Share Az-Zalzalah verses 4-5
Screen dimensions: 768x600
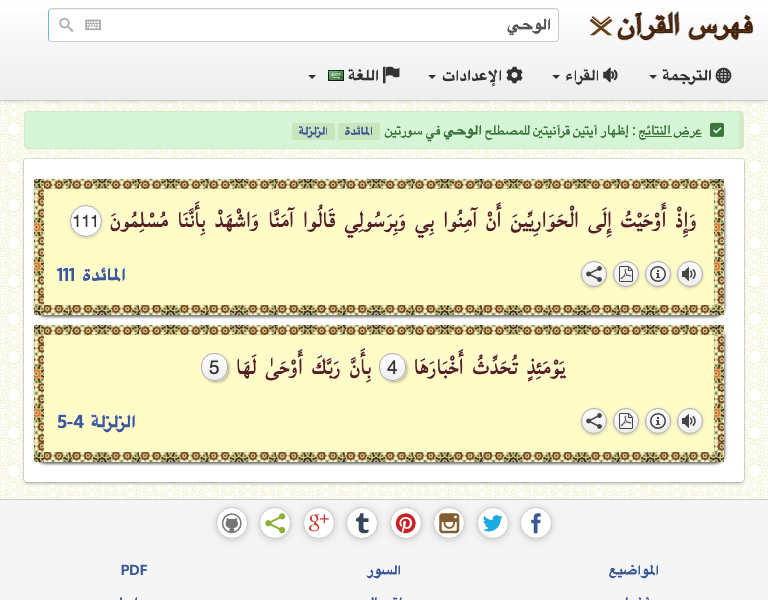point(594,421)
